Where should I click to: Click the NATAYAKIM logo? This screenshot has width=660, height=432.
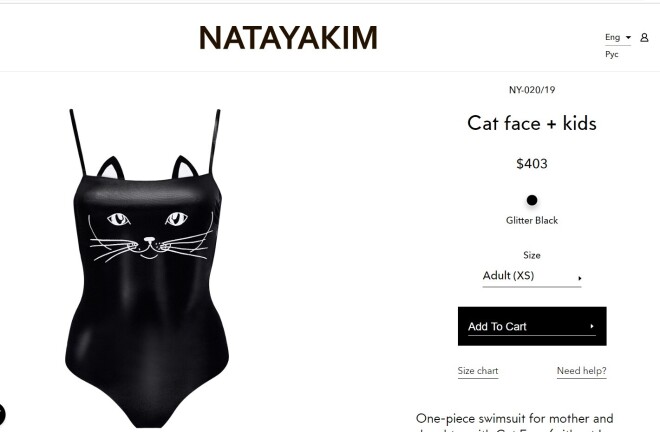[x=288, y=38]
